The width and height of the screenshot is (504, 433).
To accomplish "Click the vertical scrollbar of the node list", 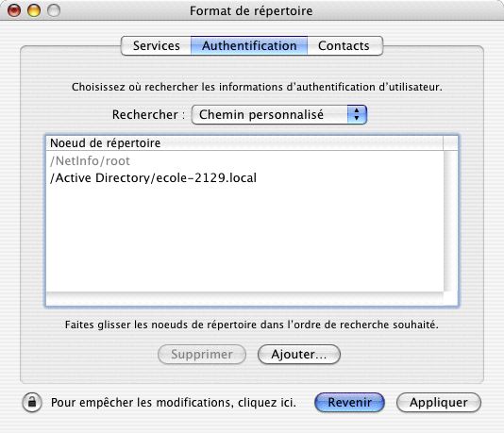I will (x=450, y=221).
